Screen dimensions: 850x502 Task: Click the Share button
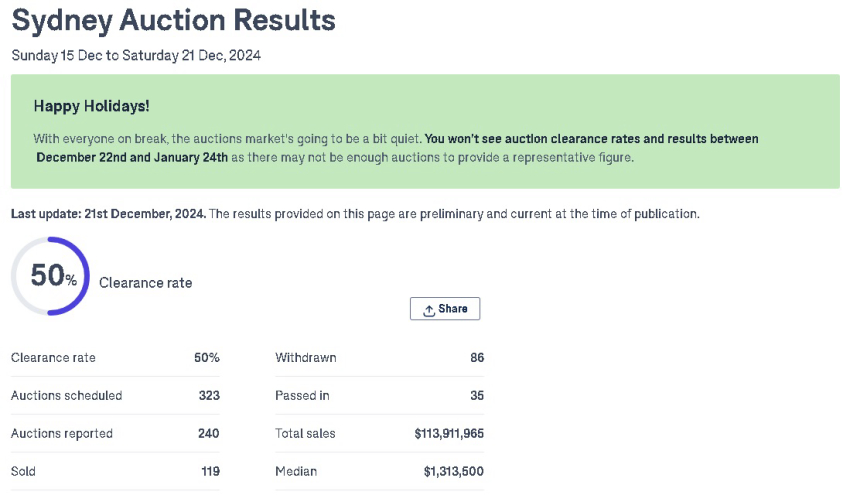pyautogui.click(x=445, y=308)
